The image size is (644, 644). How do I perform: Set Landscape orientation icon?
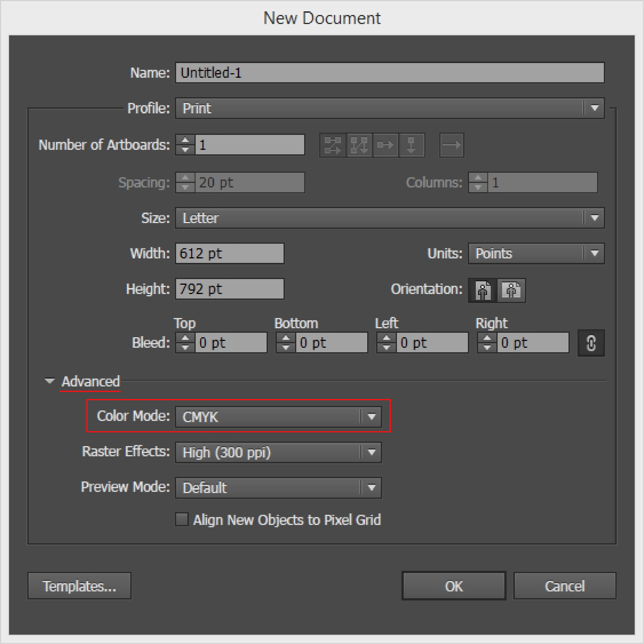pyautogui.click(x=511, y=290)
